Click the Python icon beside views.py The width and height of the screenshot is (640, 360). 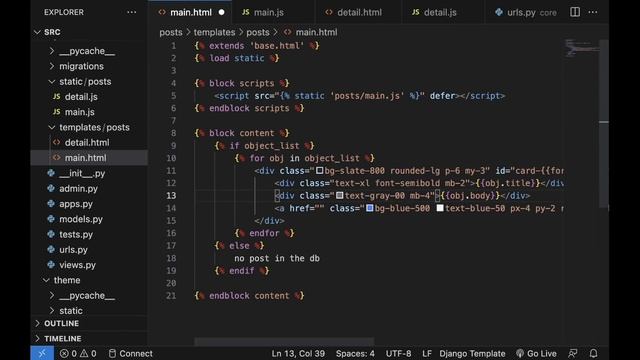coord(51,264)
